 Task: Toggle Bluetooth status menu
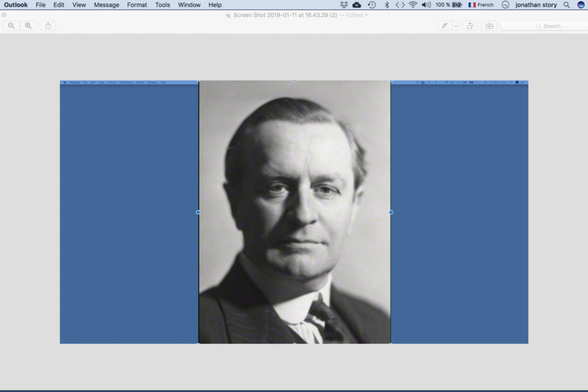pos(387,5)
